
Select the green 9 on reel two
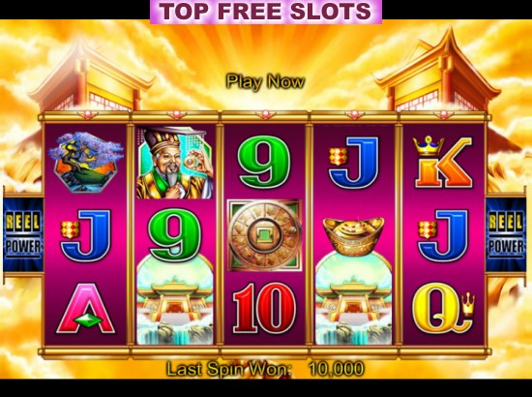pos(174,235)
